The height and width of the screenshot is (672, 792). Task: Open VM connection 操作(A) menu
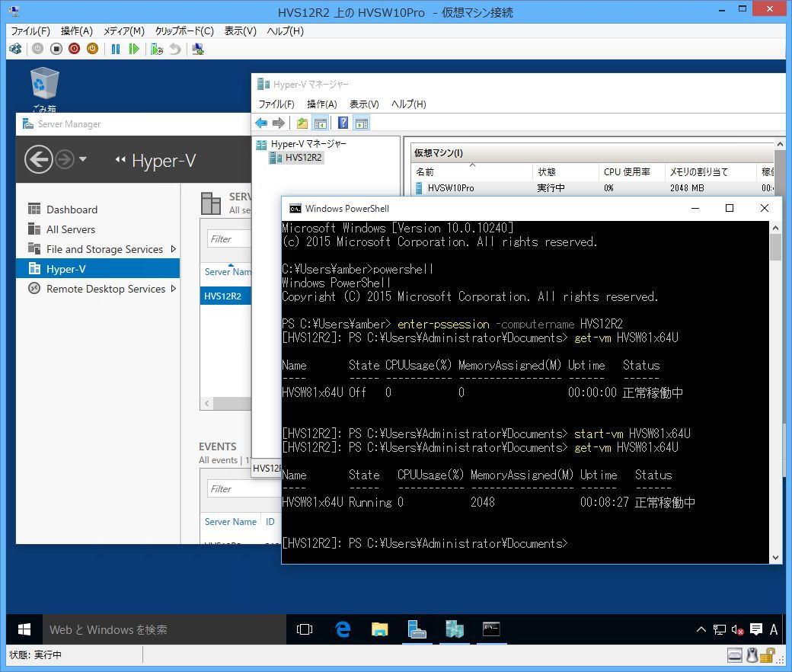77,30
